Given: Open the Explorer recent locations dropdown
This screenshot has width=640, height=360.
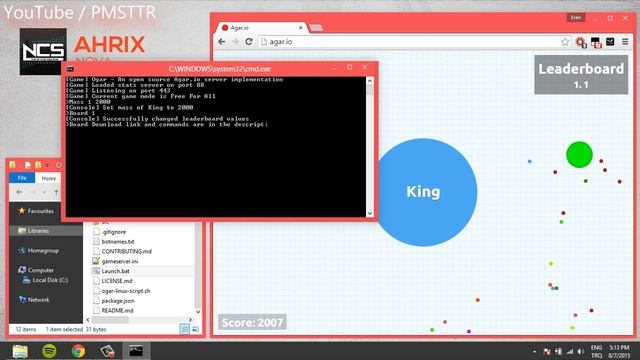Looking at the screenshot, I should point(44,192).
